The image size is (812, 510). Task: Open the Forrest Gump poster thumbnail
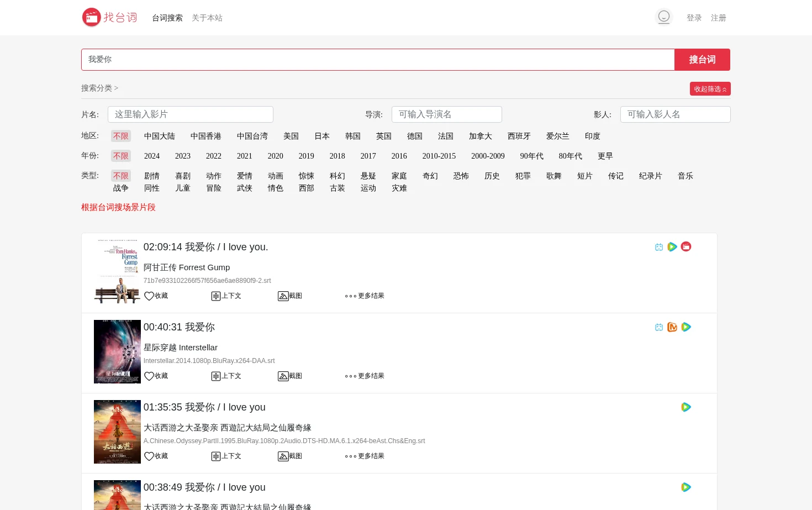coord(117,272)
